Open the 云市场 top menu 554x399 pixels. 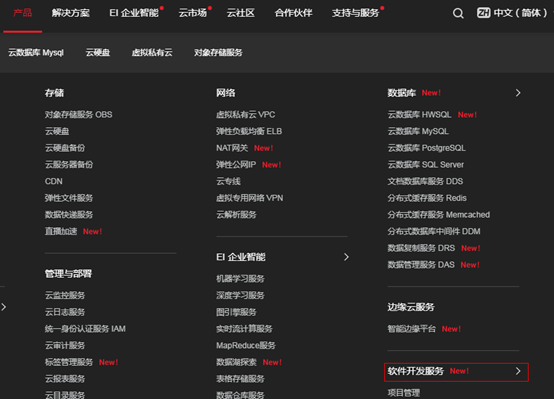pyautogui.click(x=193, y=13)
